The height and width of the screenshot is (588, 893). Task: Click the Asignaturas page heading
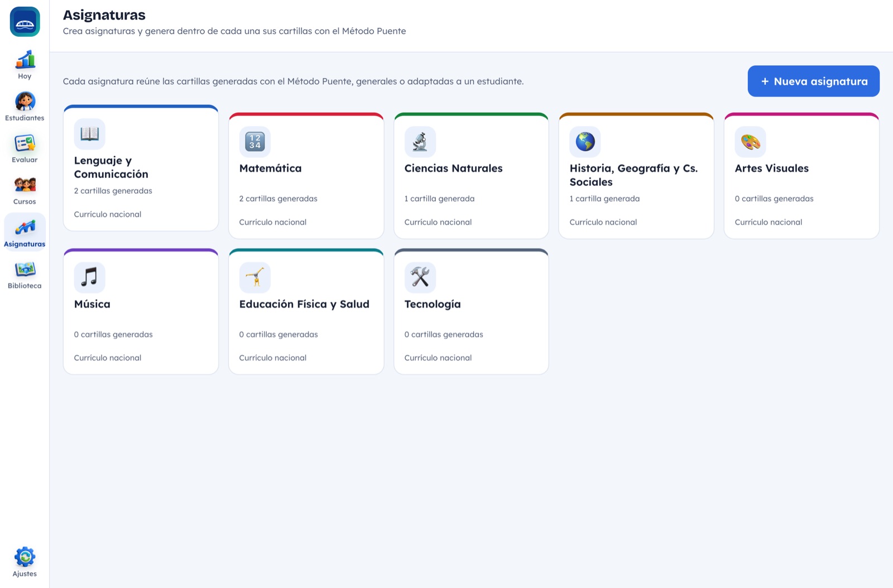click(104, 15)
